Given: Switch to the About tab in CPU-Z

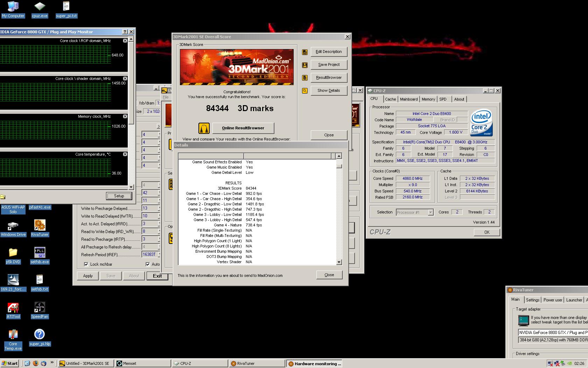Looking at the screenshot, I should (x=459, y=100).
